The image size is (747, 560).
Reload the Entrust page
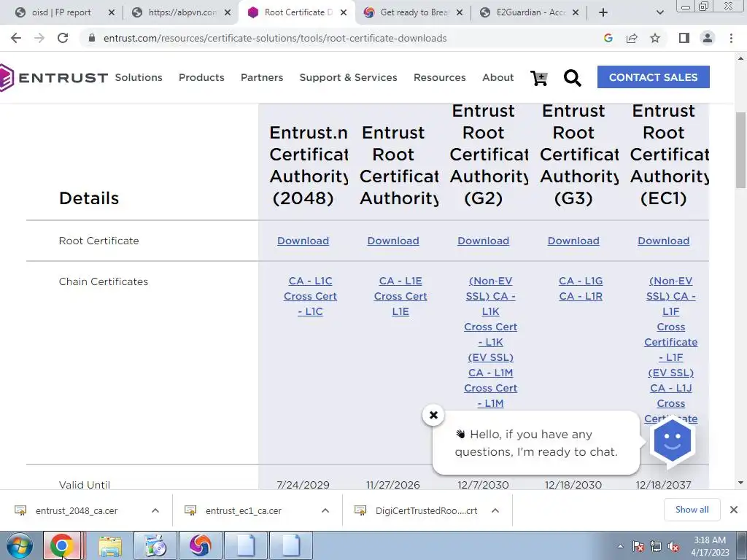[63, 38]
